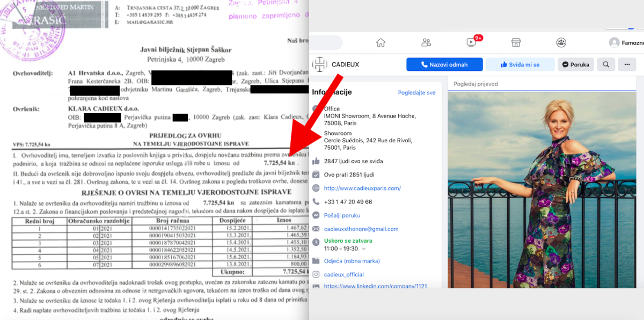
Task: Like the page with Sviđa mi se
Action: [520, 64]
